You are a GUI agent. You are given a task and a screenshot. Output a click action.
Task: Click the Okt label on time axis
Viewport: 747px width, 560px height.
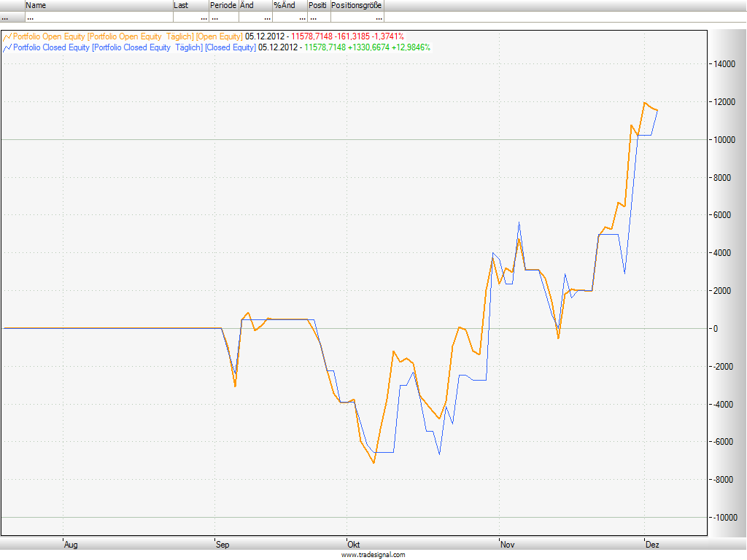click(x=354, y=545)
